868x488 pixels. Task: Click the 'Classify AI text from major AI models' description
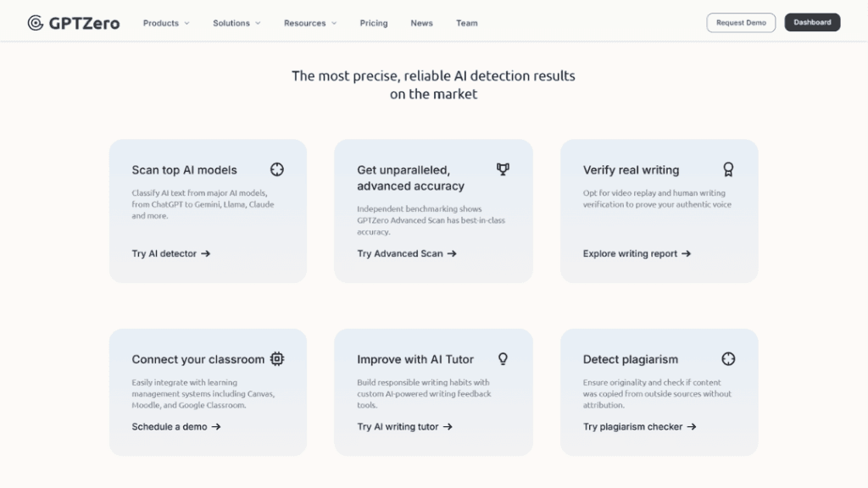(x=203, y=204)
